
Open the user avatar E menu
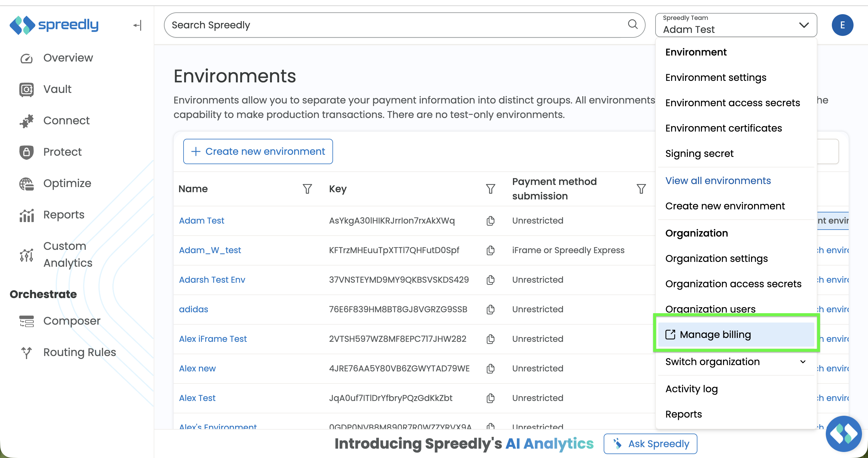(842, 25)
